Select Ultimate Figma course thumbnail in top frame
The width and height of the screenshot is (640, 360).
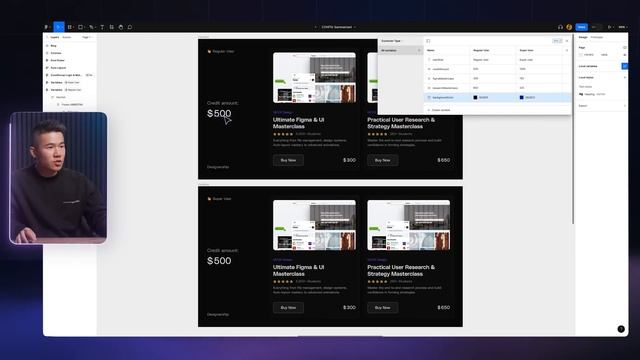314,78
